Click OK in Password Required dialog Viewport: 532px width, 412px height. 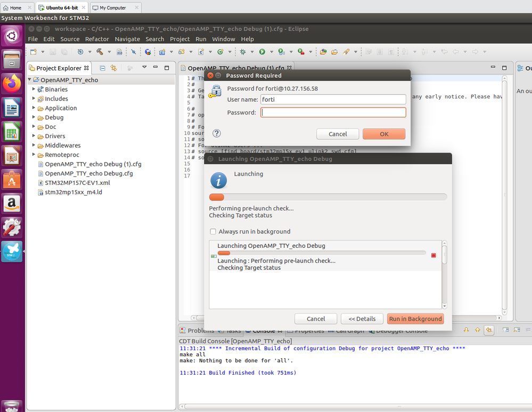[x=384, y=134]
